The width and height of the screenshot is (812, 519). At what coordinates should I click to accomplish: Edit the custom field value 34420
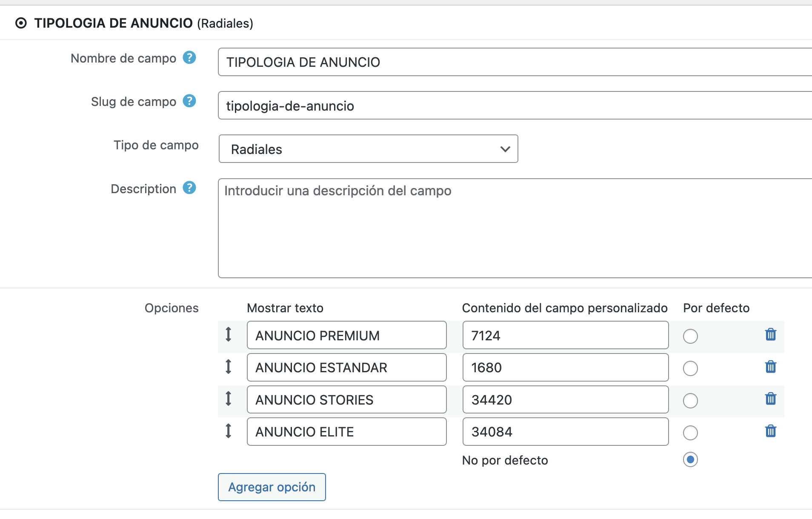[566, 399]
